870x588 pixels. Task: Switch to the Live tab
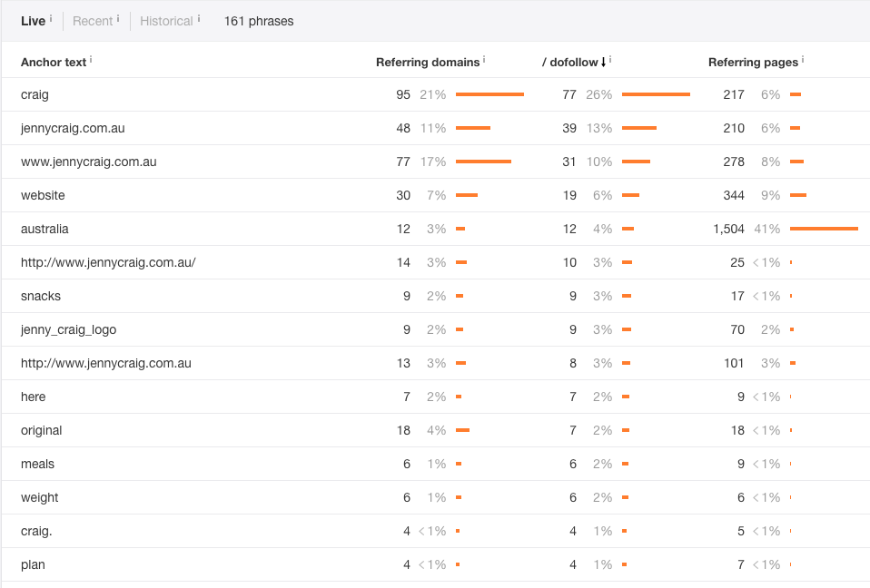point(33,21)
